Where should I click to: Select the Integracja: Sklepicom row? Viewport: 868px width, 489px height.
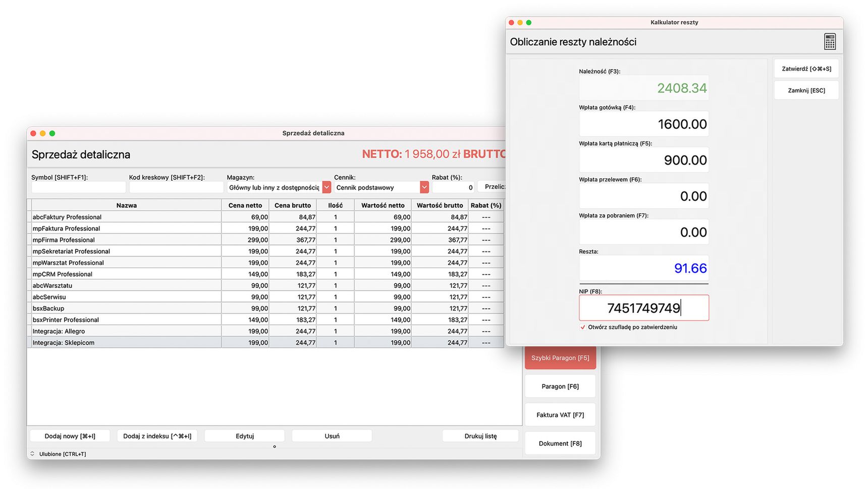[265, 343]
